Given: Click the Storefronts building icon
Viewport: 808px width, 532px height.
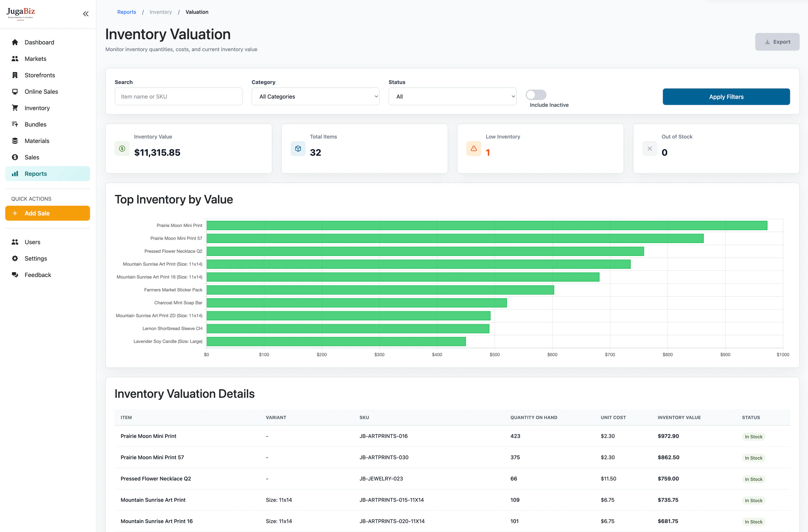Looking at the screenshot, I should tap(15, 75).
